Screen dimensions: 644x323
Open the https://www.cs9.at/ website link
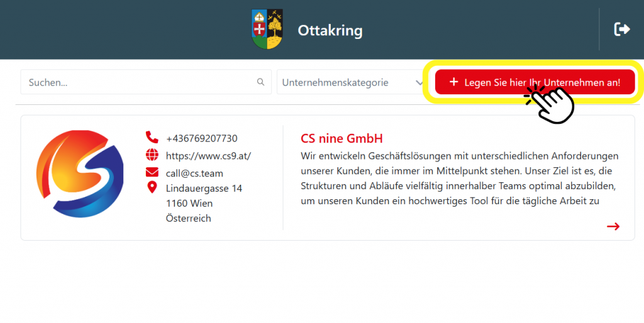pos(208,156)
